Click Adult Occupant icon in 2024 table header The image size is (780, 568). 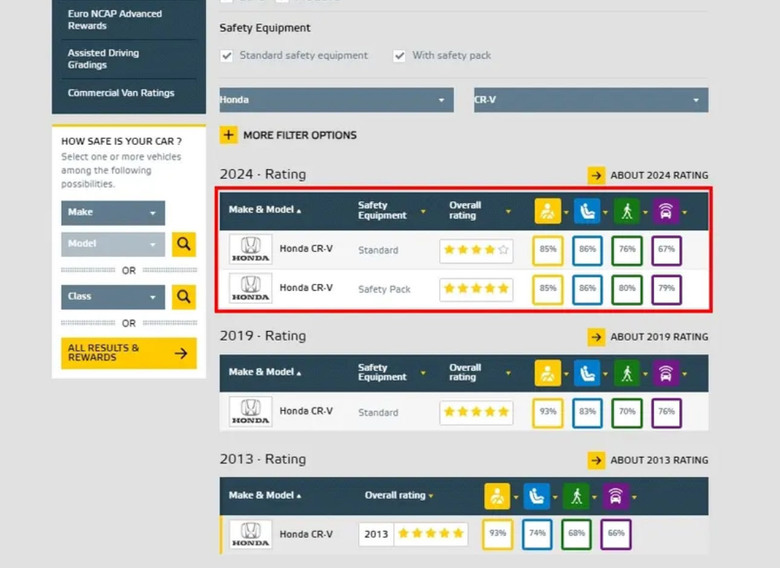[548, 211]
